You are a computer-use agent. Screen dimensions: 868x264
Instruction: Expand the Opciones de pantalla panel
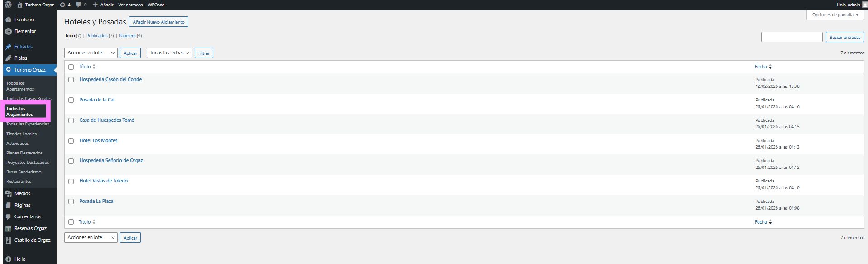[x=835, y=15]
